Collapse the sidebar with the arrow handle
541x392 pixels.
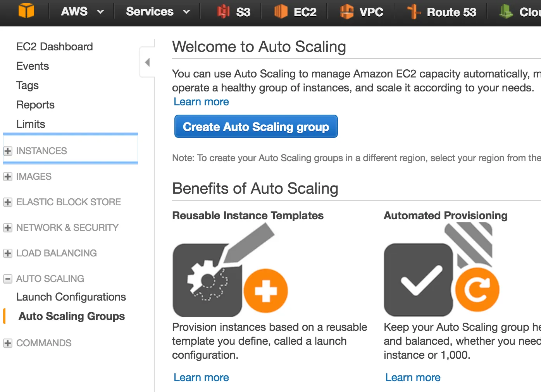pyautogui.click(x=147, y=62)
